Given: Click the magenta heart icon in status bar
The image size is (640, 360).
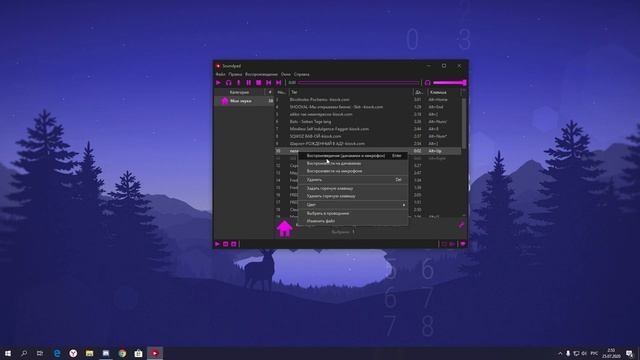Looking at the screenshot, I should [x=463, y=244].
